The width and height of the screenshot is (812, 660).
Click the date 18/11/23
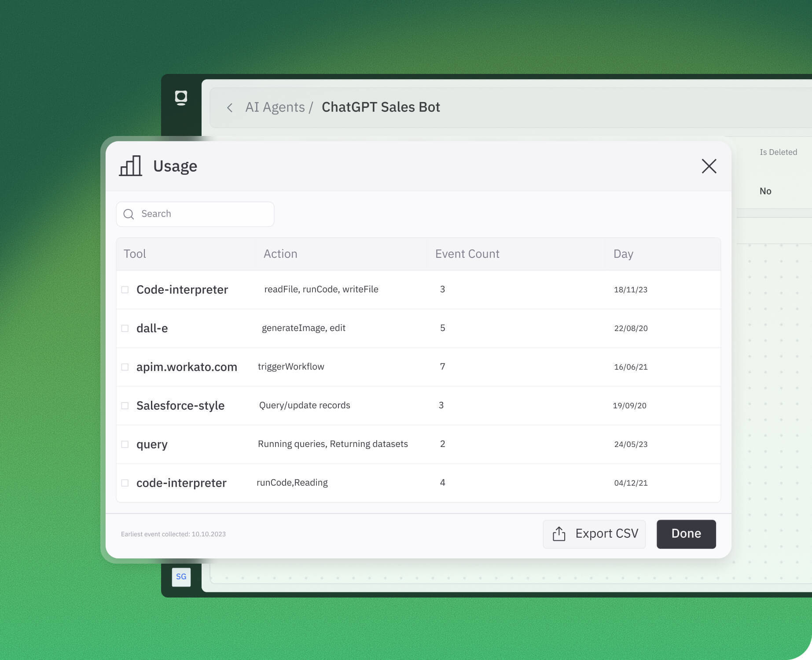[x=631, y=290]
